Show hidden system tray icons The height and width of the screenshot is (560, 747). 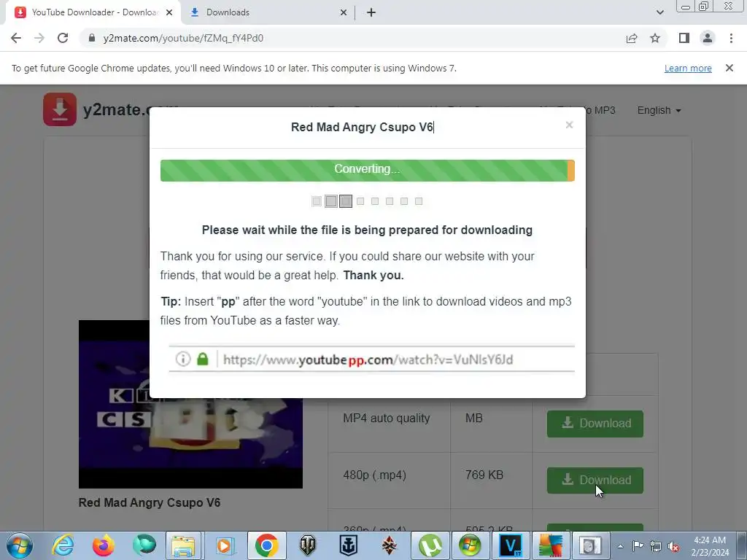point(620,546)
